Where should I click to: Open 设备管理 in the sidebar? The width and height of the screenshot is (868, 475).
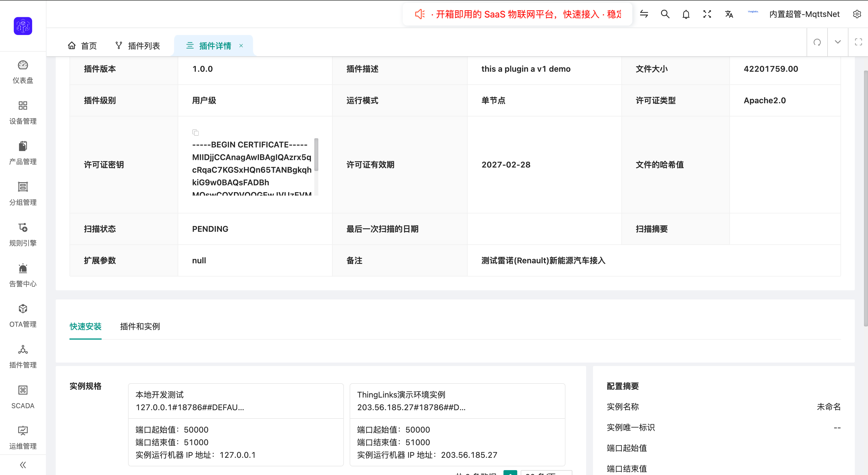pos(23,113)
